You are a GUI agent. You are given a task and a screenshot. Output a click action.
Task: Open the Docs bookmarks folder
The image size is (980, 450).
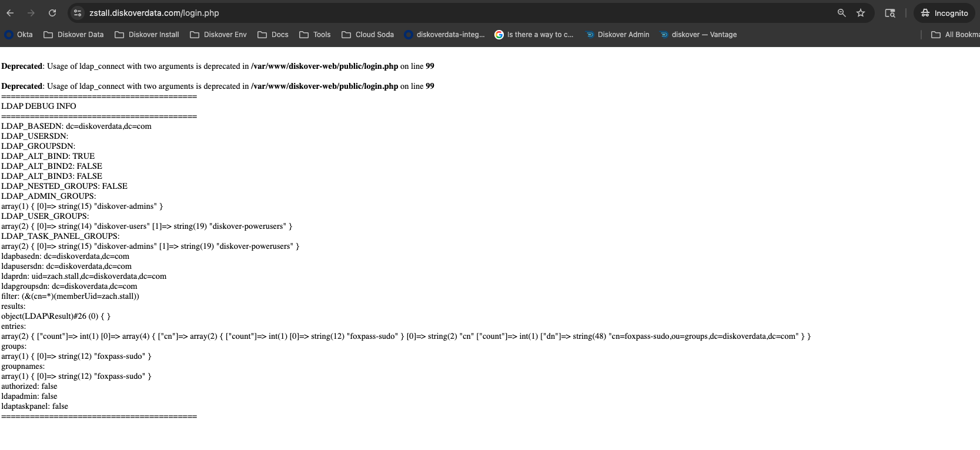[273, 35]
